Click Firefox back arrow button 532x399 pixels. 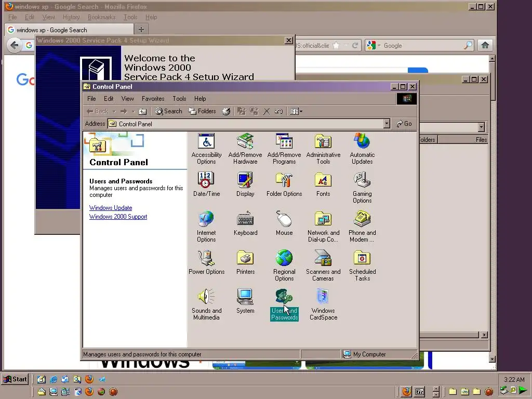14,45
